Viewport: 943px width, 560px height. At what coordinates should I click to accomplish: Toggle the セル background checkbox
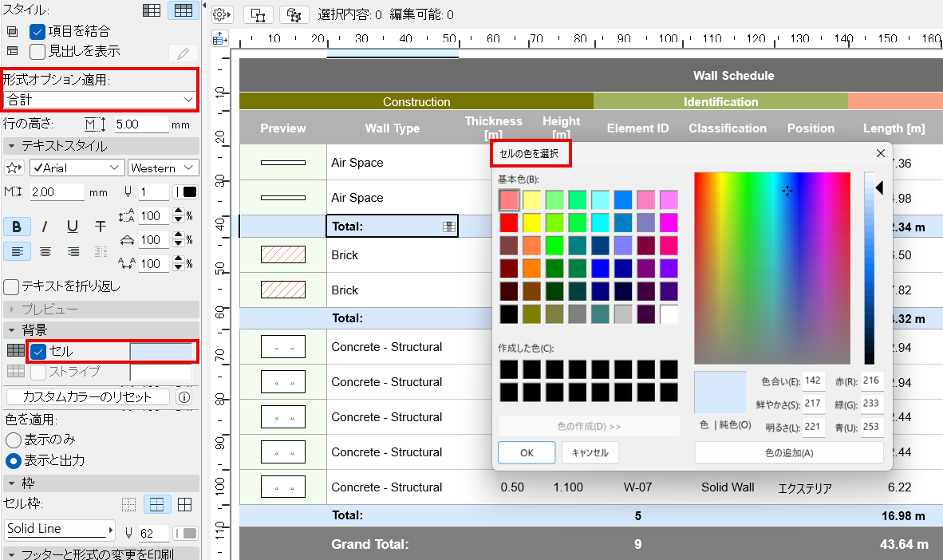[x=37, y=351]
